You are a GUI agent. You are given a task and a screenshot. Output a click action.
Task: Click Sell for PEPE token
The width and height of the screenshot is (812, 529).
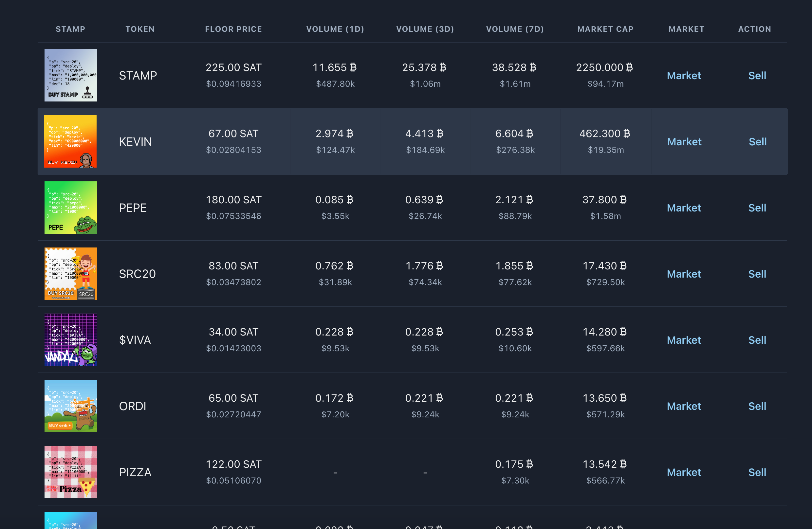[757, 208]
